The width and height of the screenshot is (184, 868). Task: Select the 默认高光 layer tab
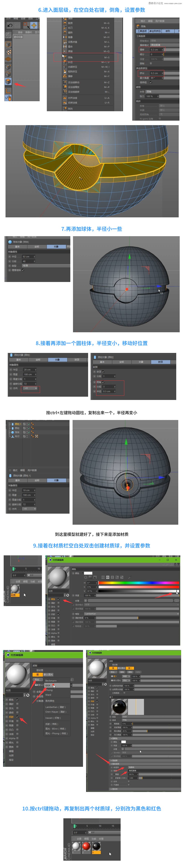48,675
